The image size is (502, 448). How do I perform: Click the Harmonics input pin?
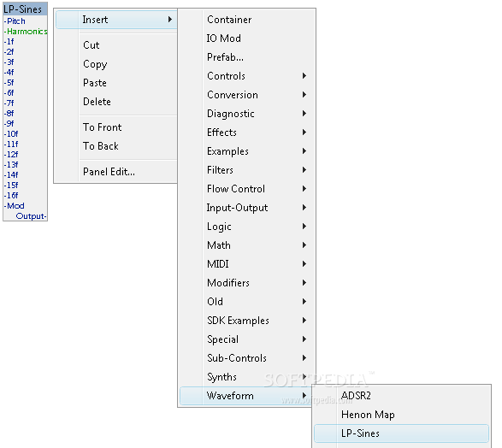coord(26,32)
